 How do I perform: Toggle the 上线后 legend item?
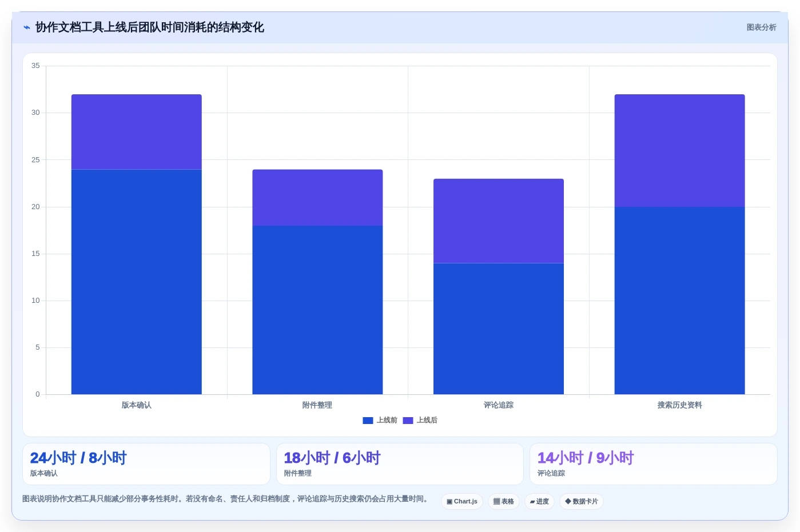(420, 420)
